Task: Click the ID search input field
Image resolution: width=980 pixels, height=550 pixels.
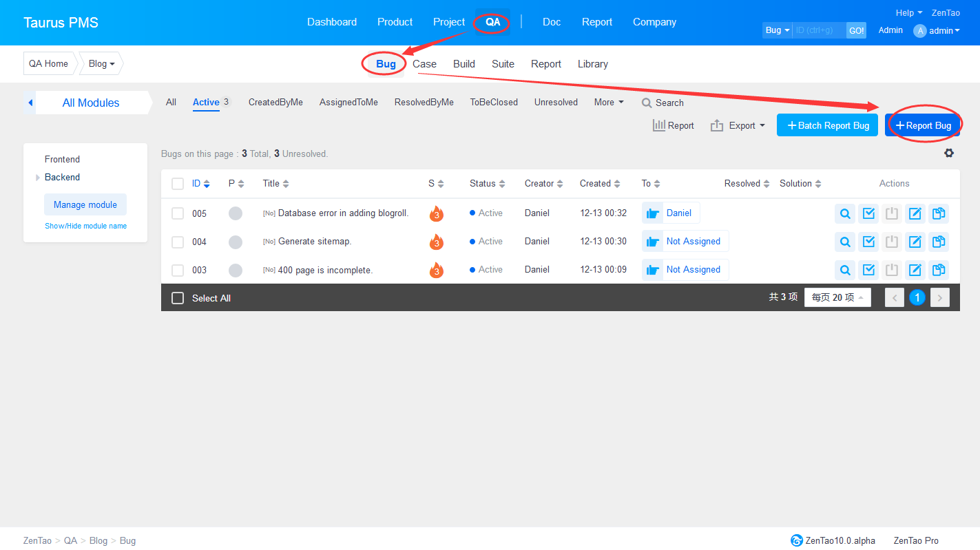Action: click(819, 30)
